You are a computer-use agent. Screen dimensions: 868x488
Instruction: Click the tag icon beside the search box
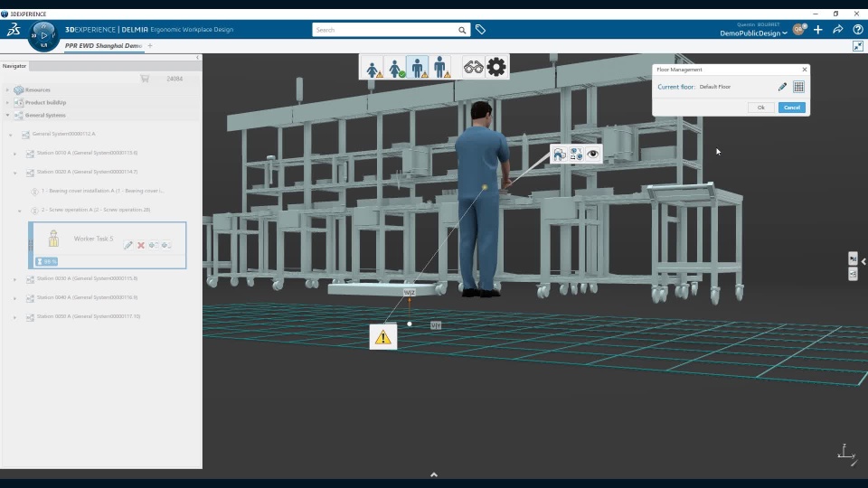click(x=481, y=30)
